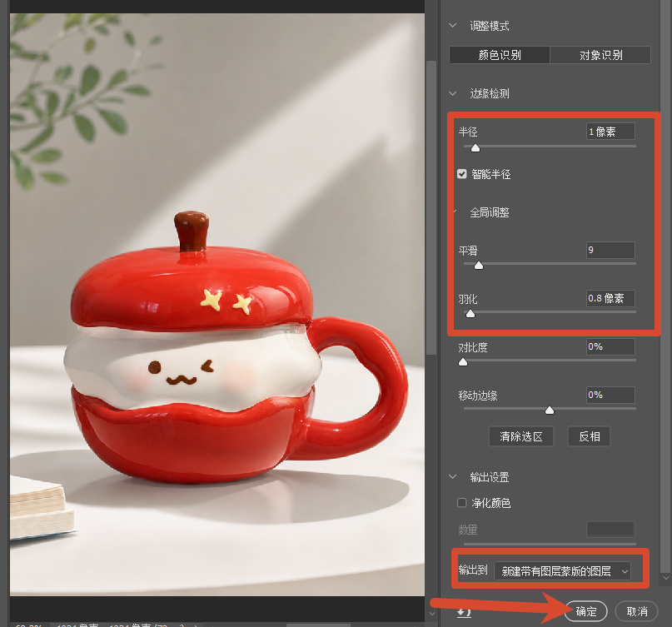Image resolution: width=672 pixels, height=627 pixels.
Task: Click the 确定 button
Action: 586,611
